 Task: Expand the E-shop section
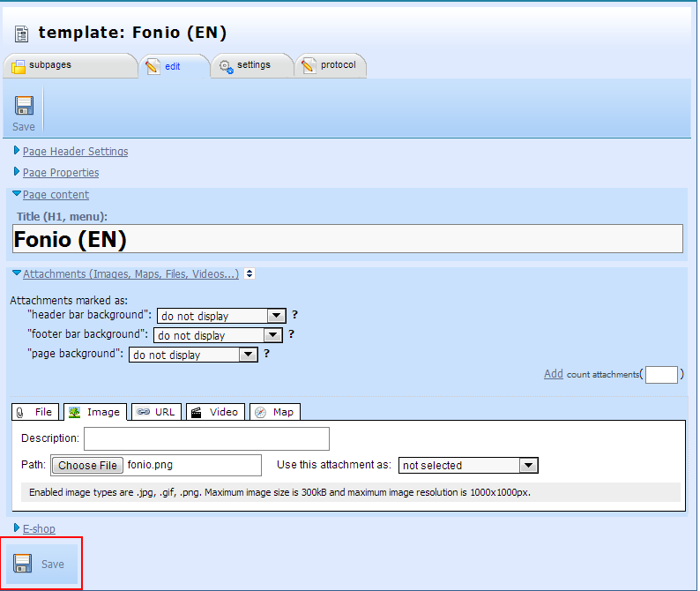(38, 528)
